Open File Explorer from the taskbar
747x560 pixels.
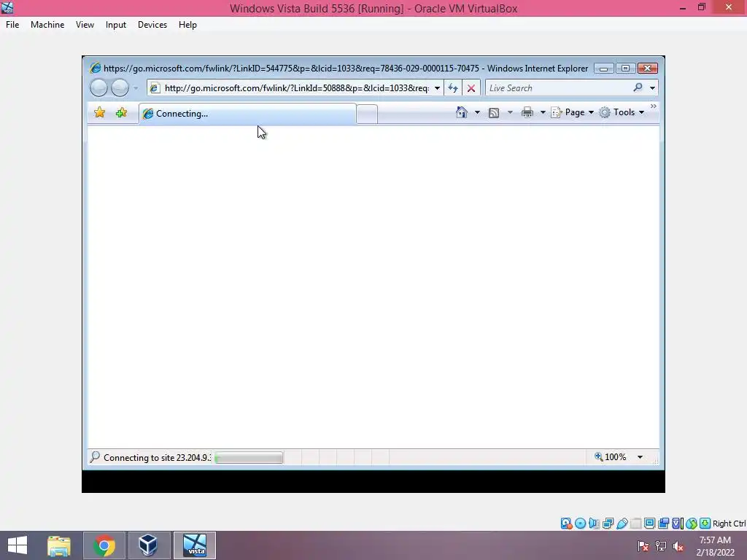click(x=59, y=545)
